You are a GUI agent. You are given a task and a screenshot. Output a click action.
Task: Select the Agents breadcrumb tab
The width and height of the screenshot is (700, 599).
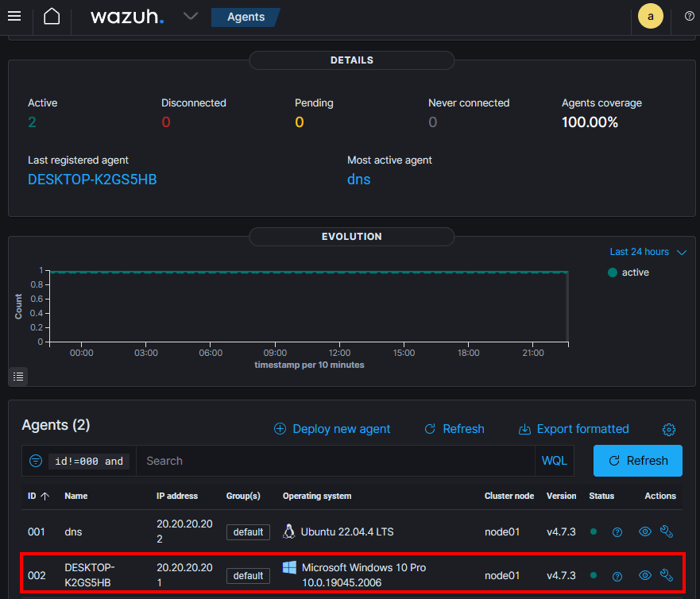pos(246,17)
